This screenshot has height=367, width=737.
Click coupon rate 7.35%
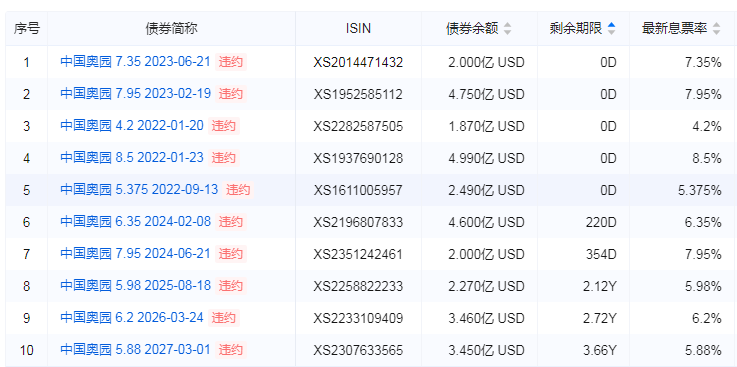pos(703,62)
